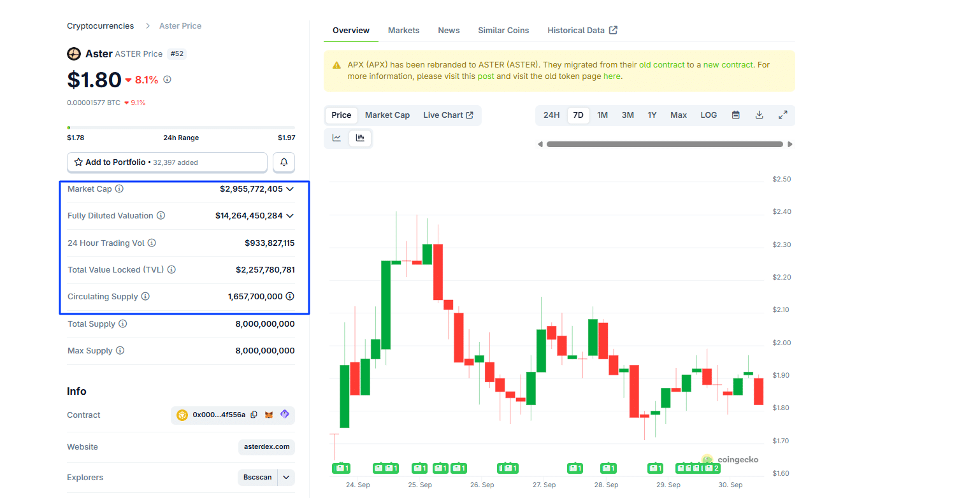
Task: Click the 24 Hour Trading Vol info icon
Action: (152, 243)
